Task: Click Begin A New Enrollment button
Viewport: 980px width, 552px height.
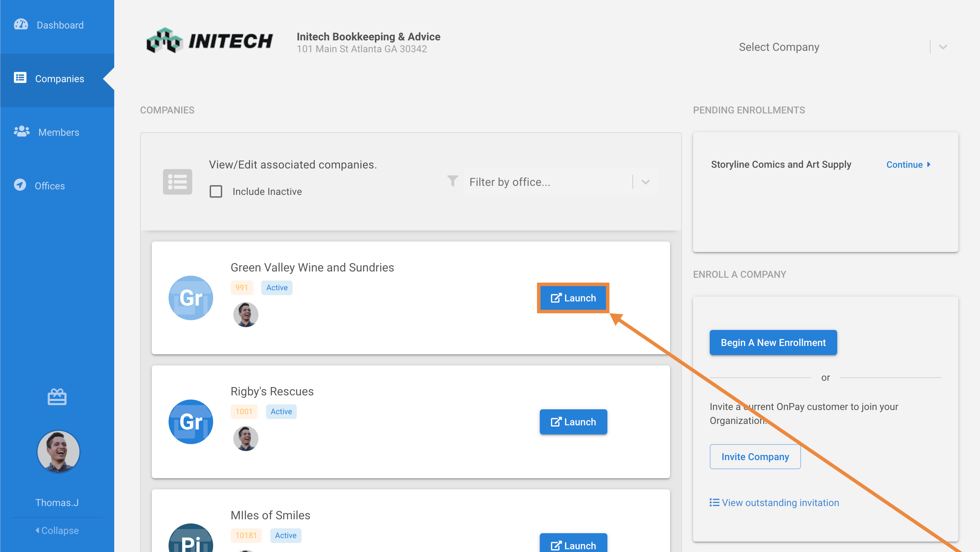Action: (x=773, y=342)
